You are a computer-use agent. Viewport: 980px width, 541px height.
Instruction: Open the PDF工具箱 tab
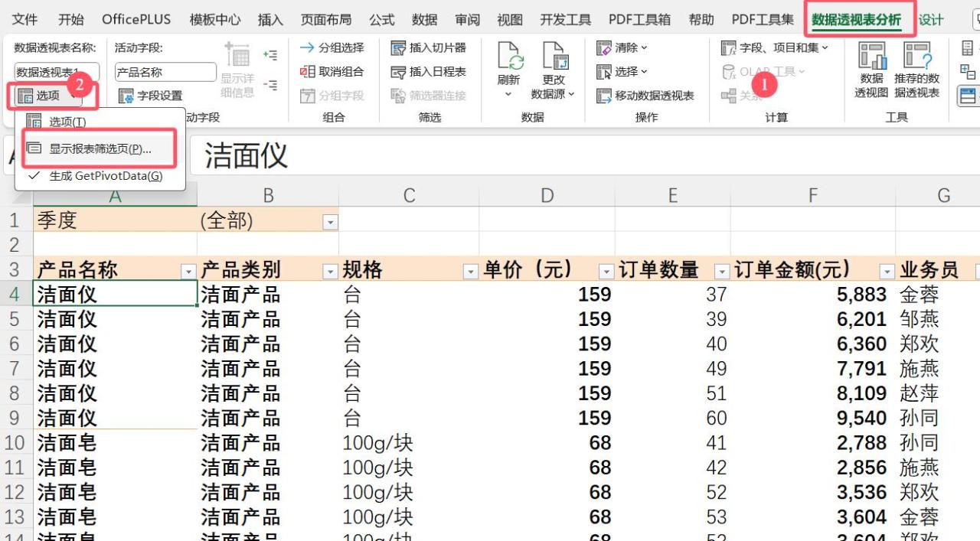pos(640,20)
